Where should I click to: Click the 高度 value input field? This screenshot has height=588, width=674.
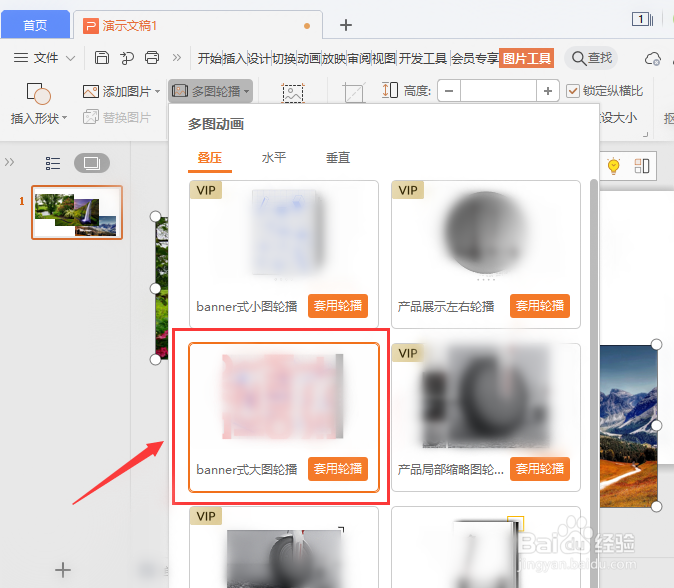pos(498,91)
